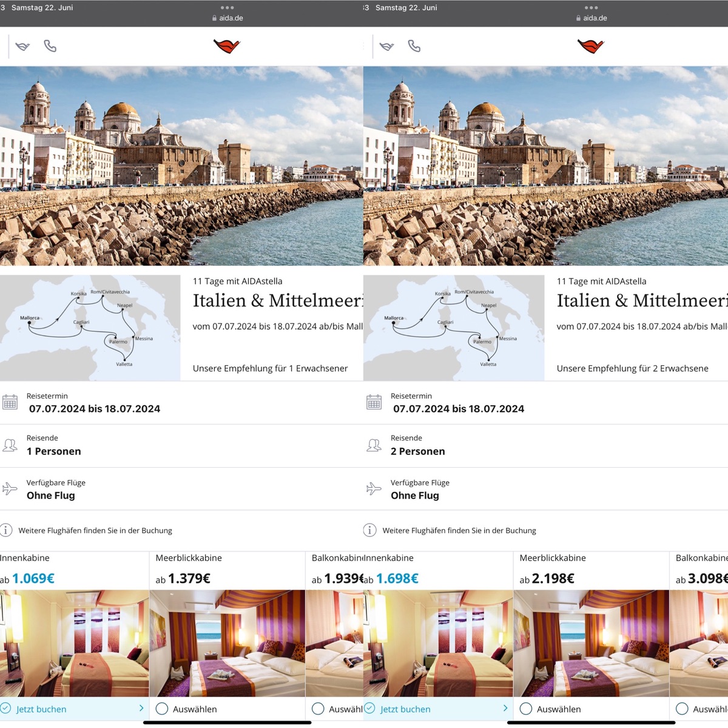Select Innenkabine heading above 1.698€
The height and width of the screenshot is (728, 728).
[x=389, y=558]
